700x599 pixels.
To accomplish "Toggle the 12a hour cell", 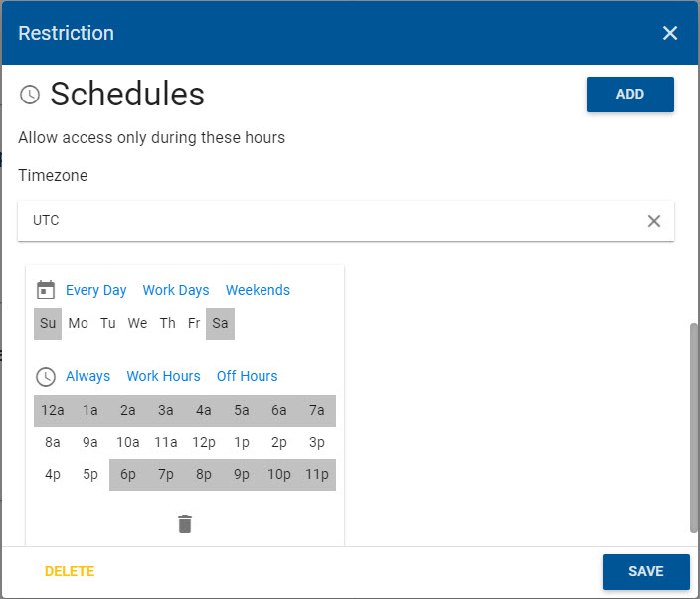I will tap(53, 411).
